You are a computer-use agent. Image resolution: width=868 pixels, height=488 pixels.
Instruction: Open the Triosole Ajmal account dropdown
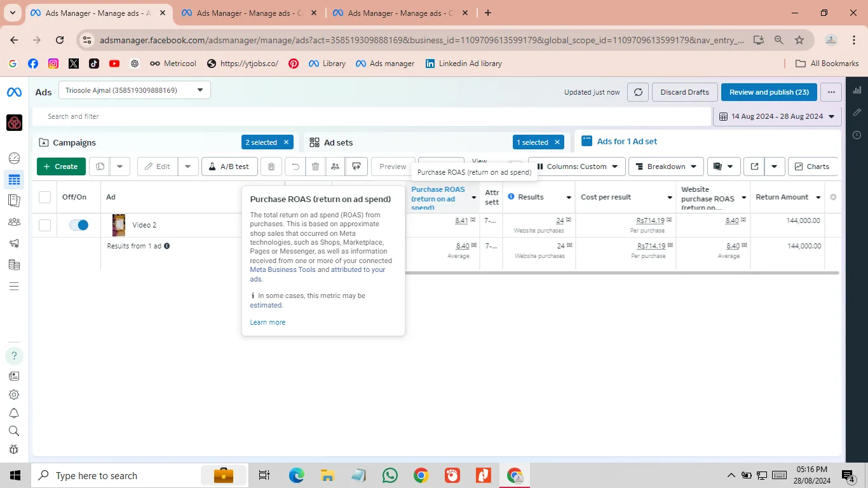(135, 90)
